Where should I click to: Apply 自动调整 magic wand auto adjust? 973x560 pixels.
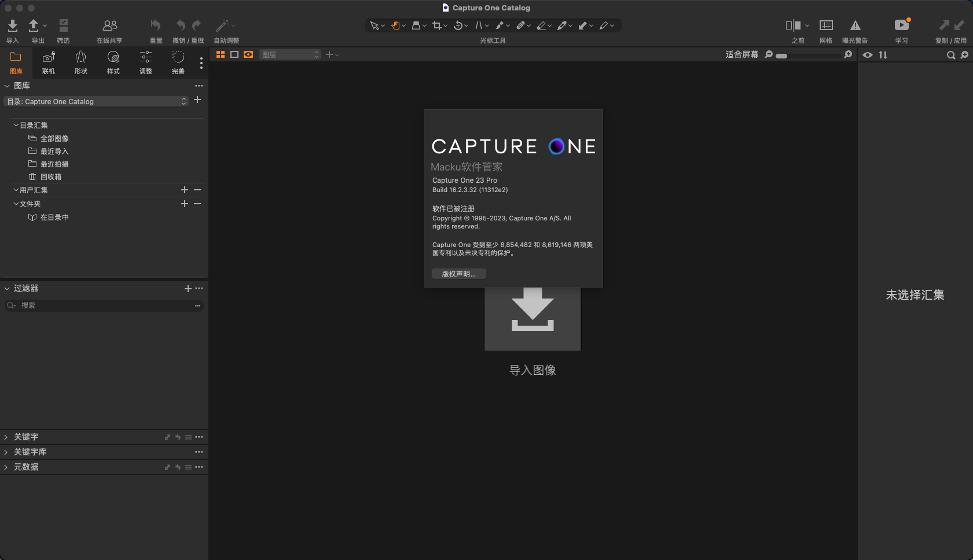click(222, 25)
